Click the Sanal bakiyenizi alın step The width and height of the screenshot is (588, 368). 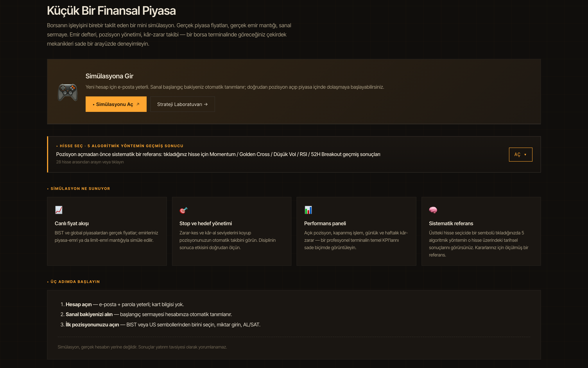pos(146,314)
